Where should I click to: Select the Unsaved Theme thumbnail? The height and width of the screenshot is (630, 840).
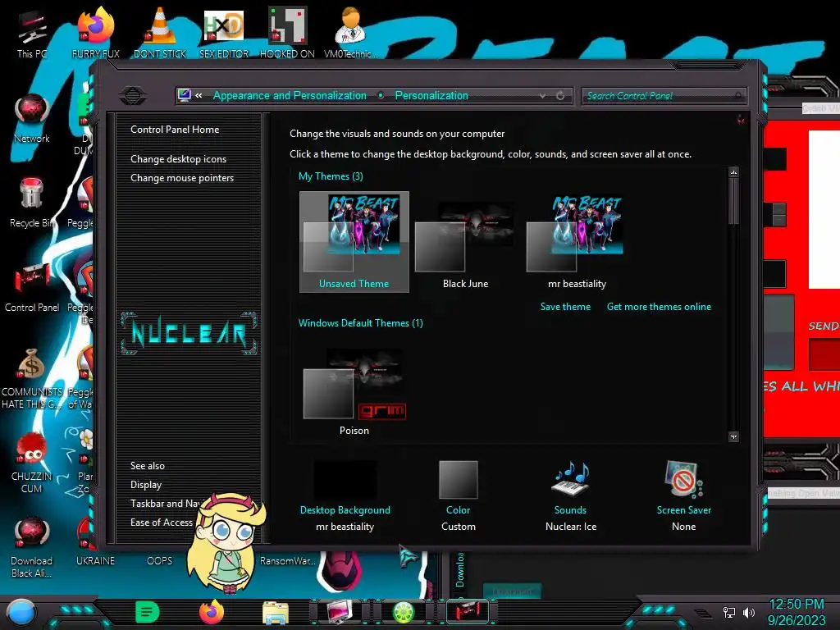(354, 242)
